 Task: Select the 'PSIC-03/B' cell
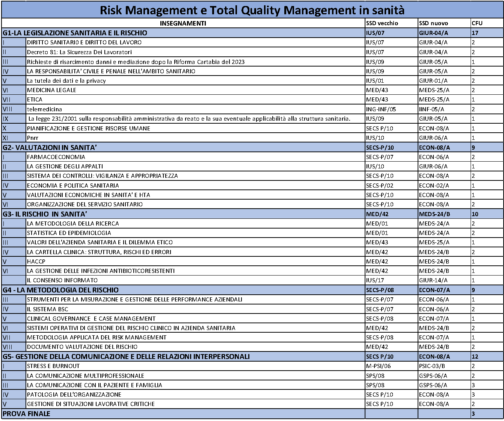click(444, 366)
